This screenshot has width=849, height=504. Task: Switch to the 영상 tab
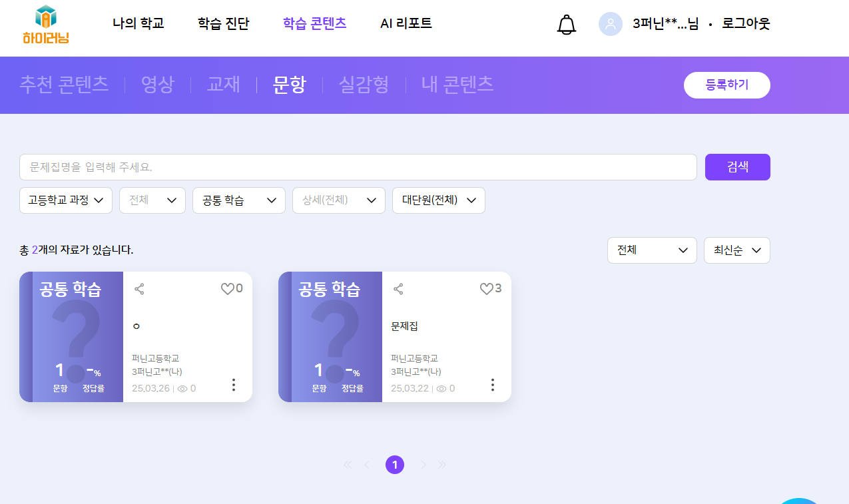(157, 85)
